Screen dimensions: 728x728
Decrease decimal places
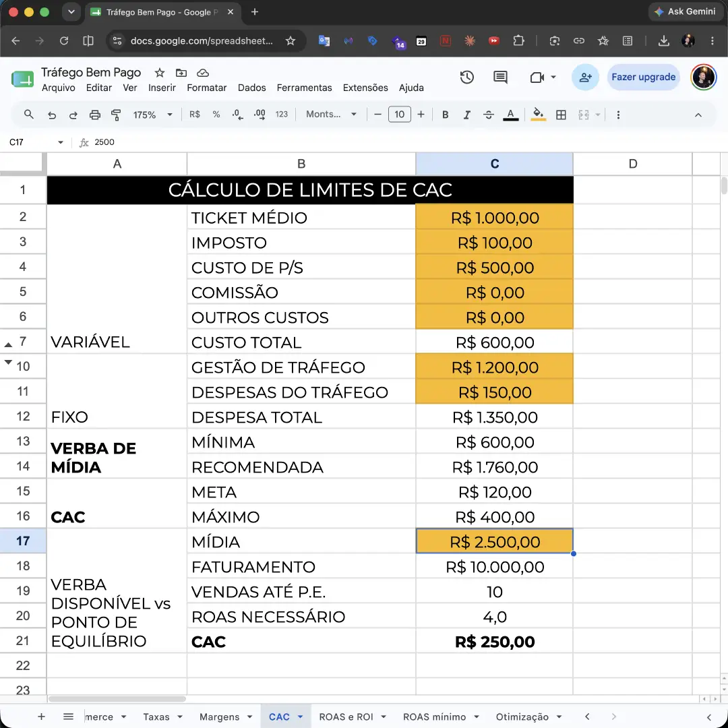[x=237, y=115]
